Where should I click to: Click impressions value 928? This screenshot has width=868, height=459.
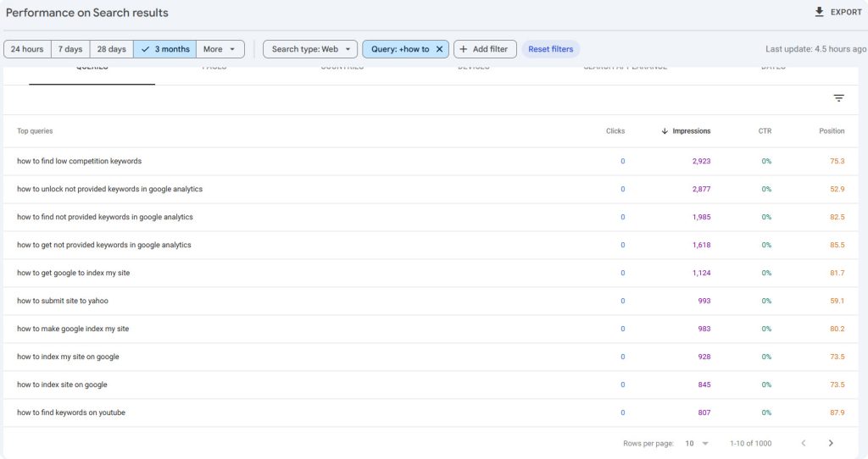[x=704, y=357]
